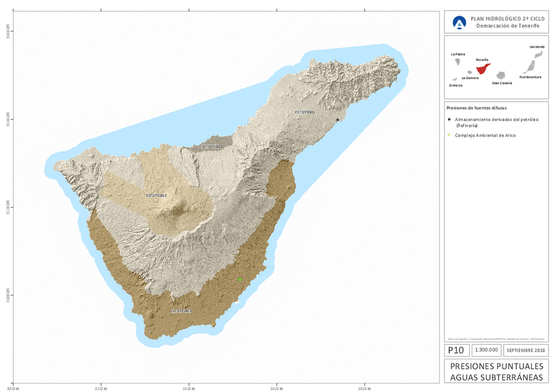Click the Presiones Puntuales Aguas Subterráneas title

pos(497,371)
